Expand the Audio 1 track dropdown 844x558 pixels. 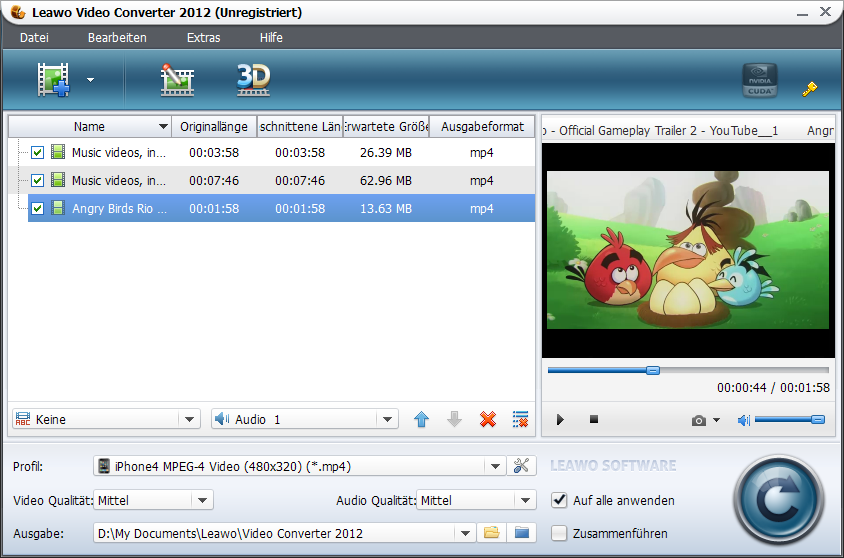(387, 419)
